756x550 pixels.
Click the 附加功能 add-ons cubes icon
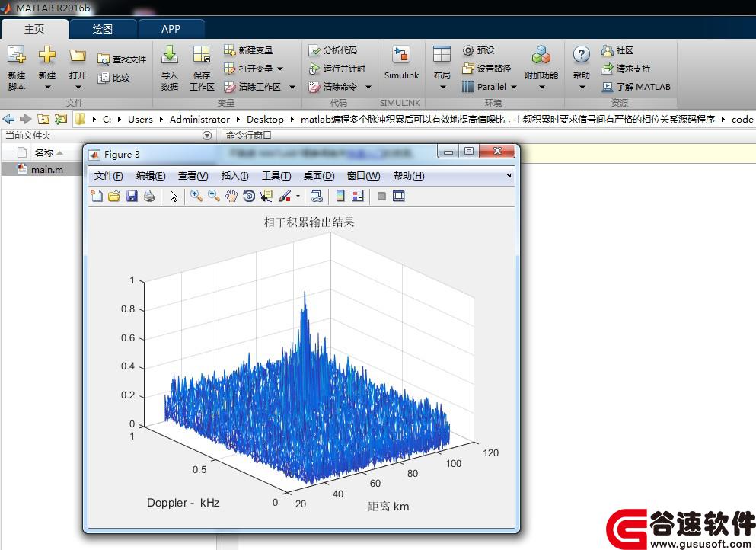click(541, 55)
